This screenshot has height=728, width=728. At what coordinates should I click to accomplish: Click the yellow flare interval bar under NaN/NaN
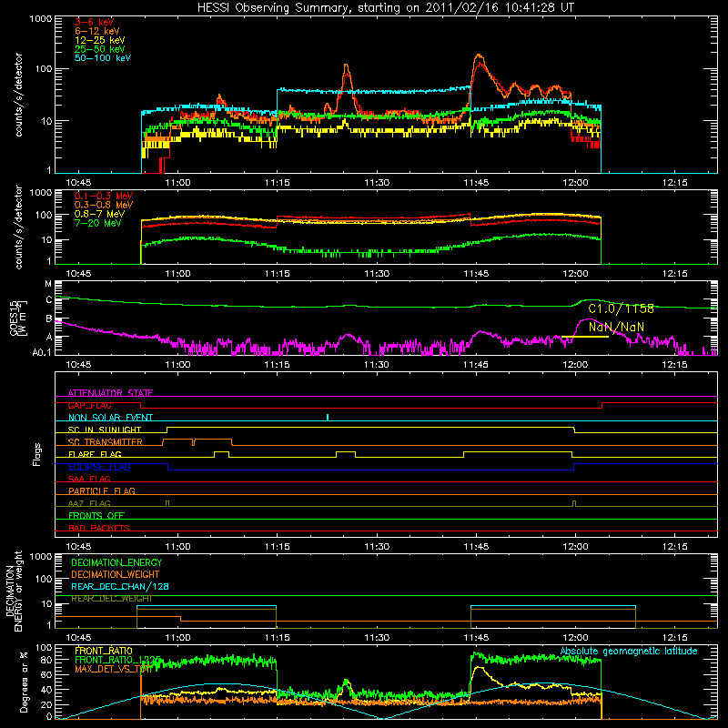coord(585,337)
